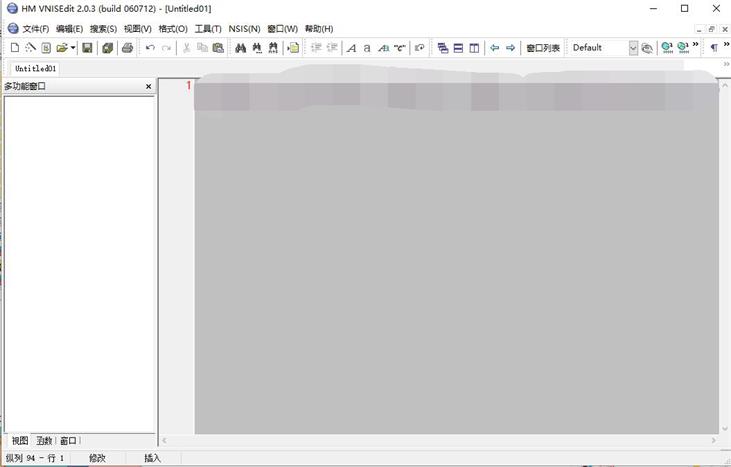Click the icon right of the Default dropdown
The width and height of the screenshot is (731, 467).
point(647,48)
